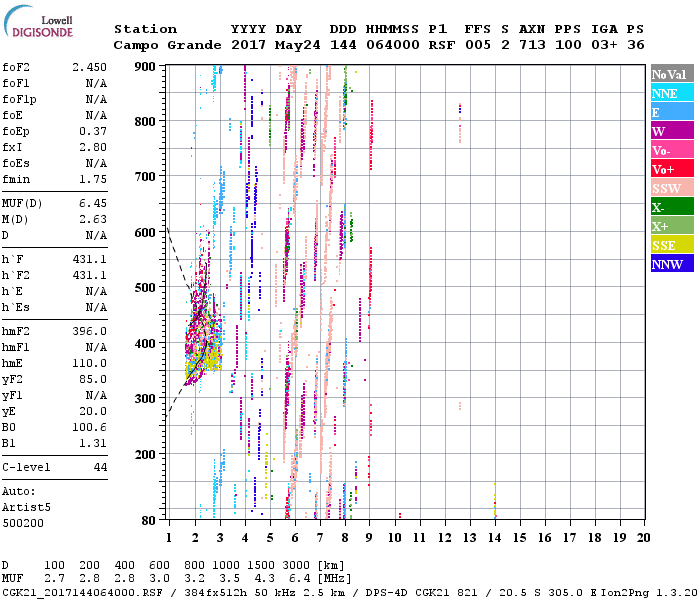Click the 900 km height axis label
This screenshot has width=700, height=600.
point(145,67)
